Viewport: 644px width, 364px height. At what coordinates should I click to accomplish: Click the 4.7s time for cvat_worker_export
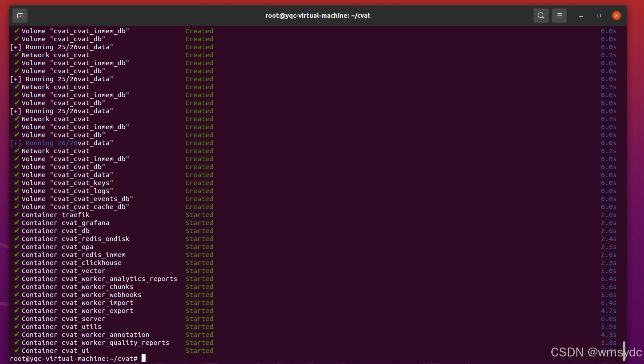point(608,311)
